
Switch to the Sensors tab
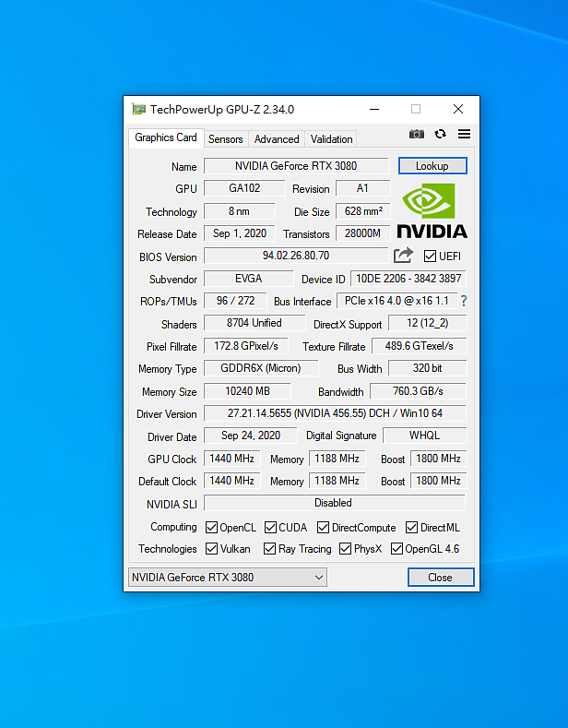point(226,138)
